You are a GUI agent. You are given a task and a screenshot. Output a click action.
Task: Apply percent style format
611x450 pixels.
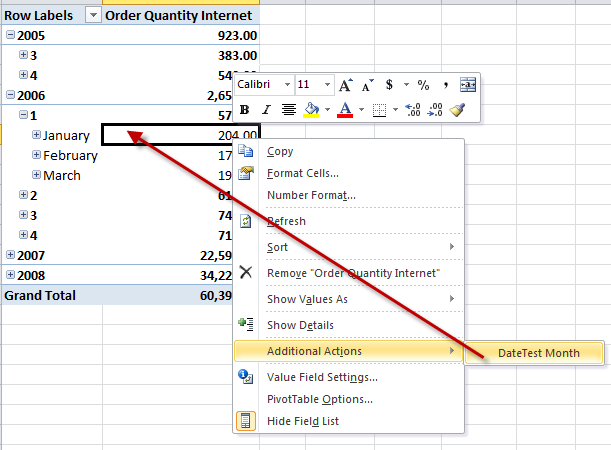click(x=423, y=86)
